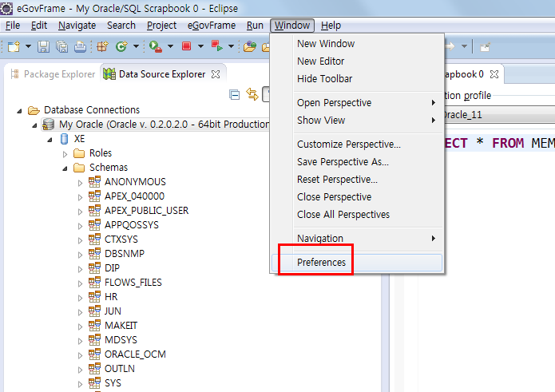This screenshot has height=392, width=555.
Task: Close the Scrapbook 0 editor tab
Action: (x=494, y=74)
